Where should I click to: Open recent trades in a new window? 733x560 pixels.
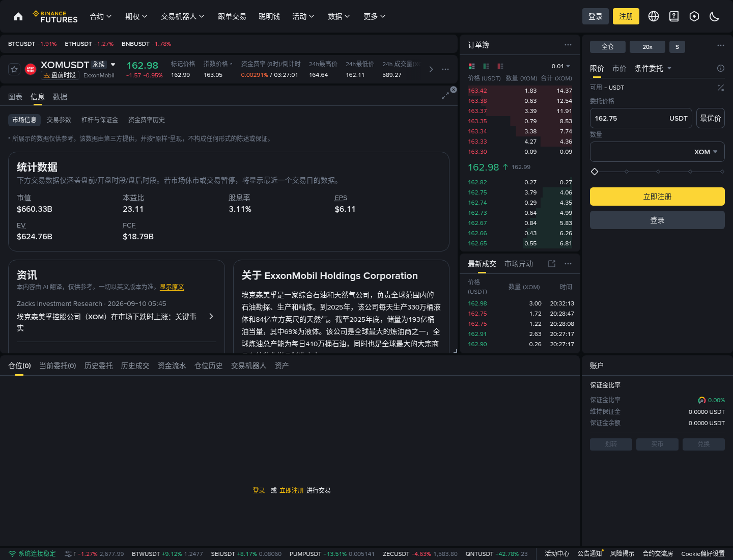552,264
